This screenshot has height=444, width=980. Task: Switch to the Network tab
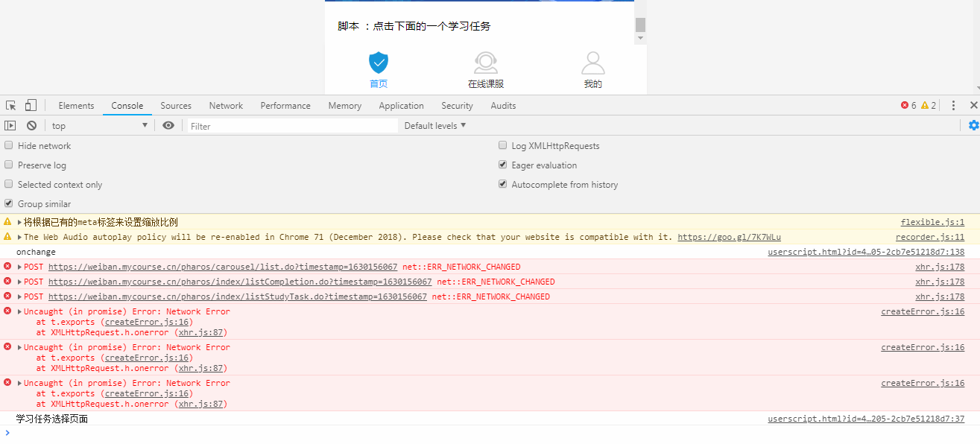[x=226, y=106]
